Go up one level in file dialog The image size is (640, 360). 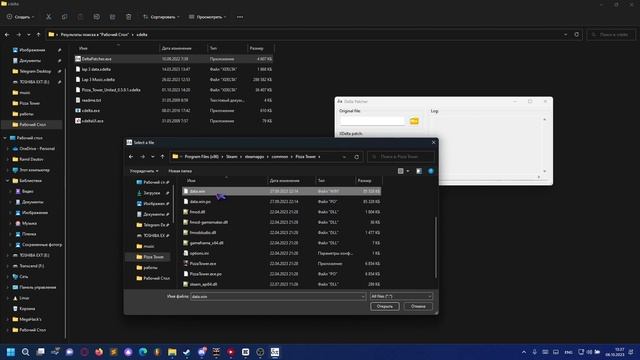[162, 157]
